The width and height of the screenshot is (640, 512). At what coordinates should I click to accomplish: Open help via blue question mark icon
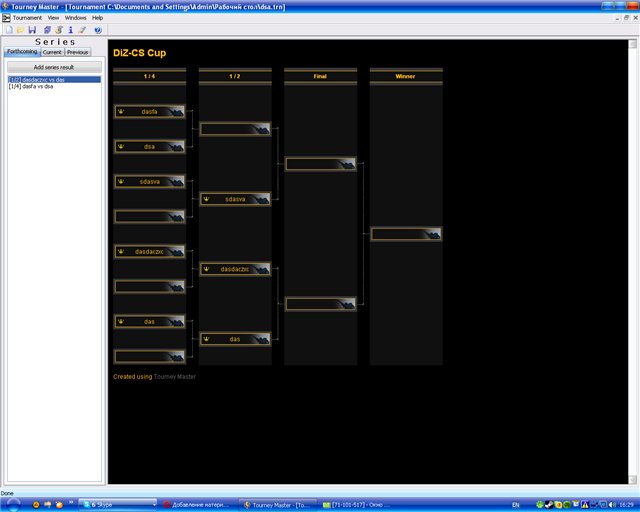click(x=98, y=30)
